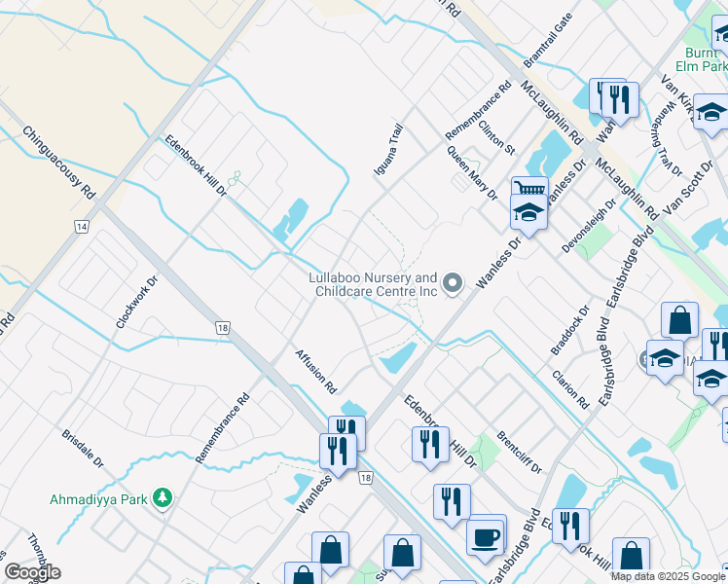Select restaurant marker just above coffee cup

(450, 502)
